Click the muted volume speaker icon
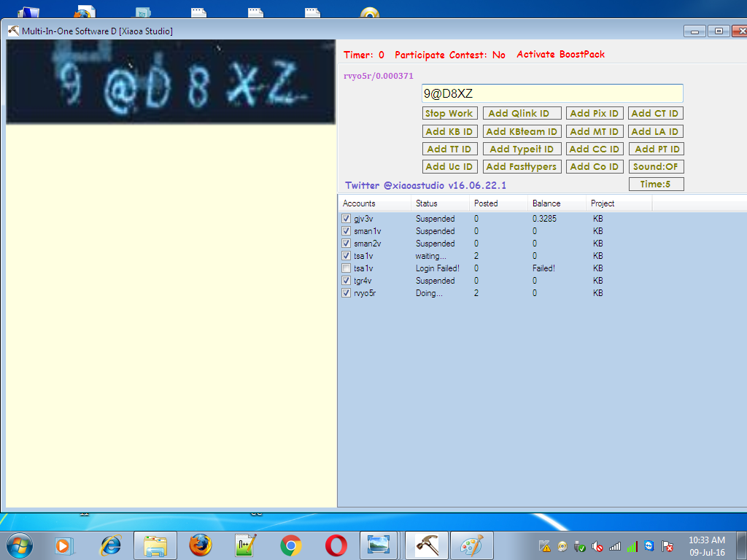Viewport: 747px width, 560px height. coord(597,546)
